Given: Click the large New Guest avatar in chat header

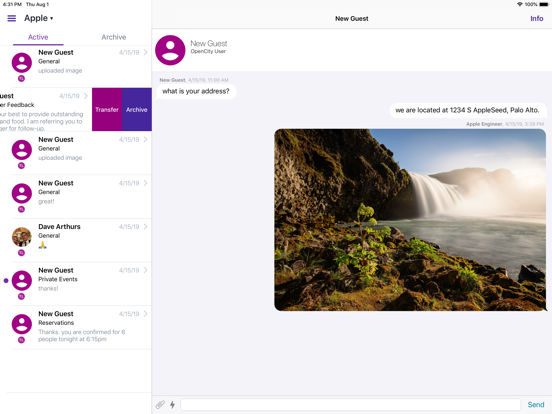Looking at the screenshot, I should tap(170, 50).
